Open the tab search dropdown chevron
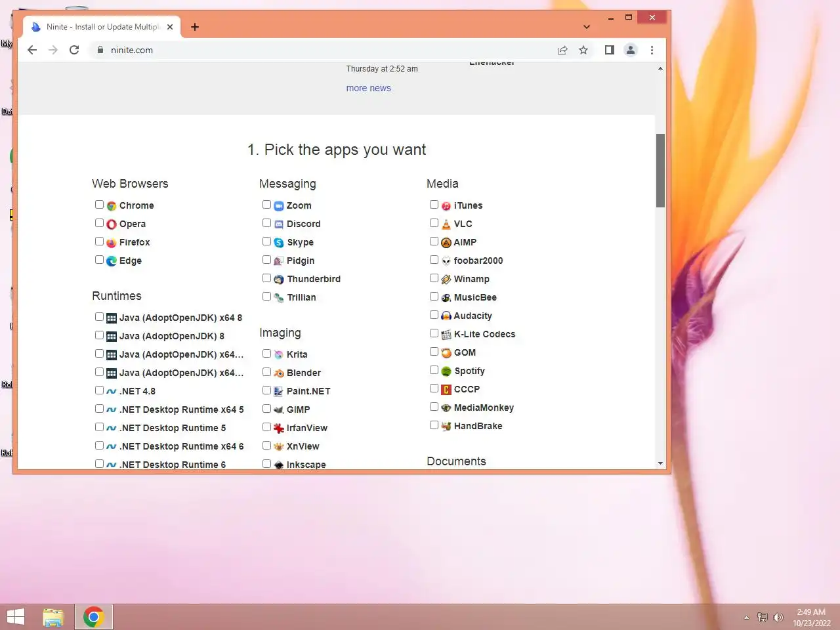Image resolution: width=840 pixels, height=630 pixels. click(x=587, y=27)
